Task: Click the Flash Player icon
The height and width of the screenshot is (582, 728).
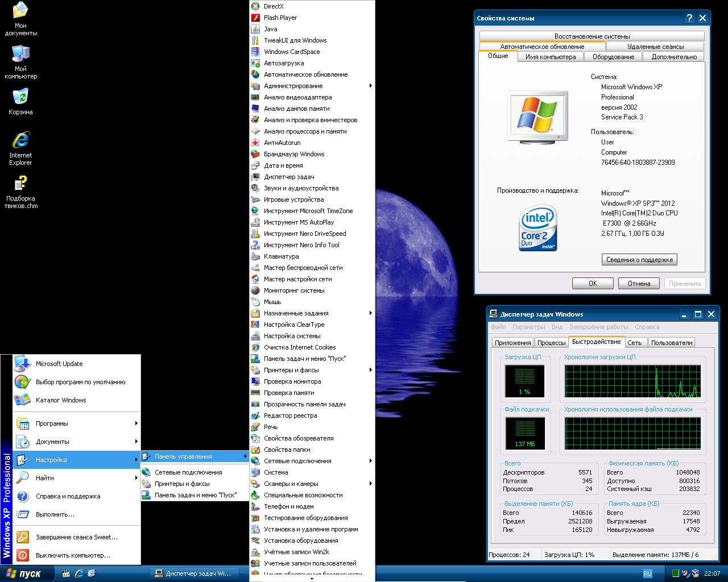Action: (x=255, y=18)
